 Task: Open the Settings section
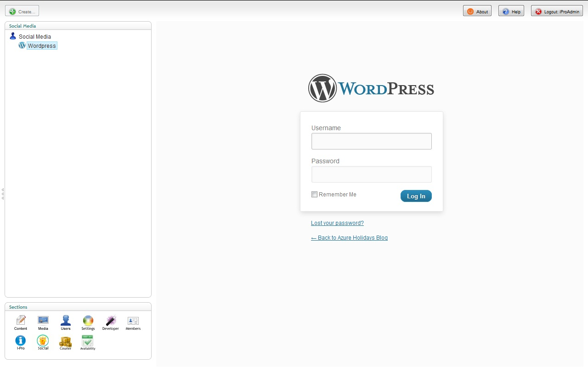pos(88,323)
